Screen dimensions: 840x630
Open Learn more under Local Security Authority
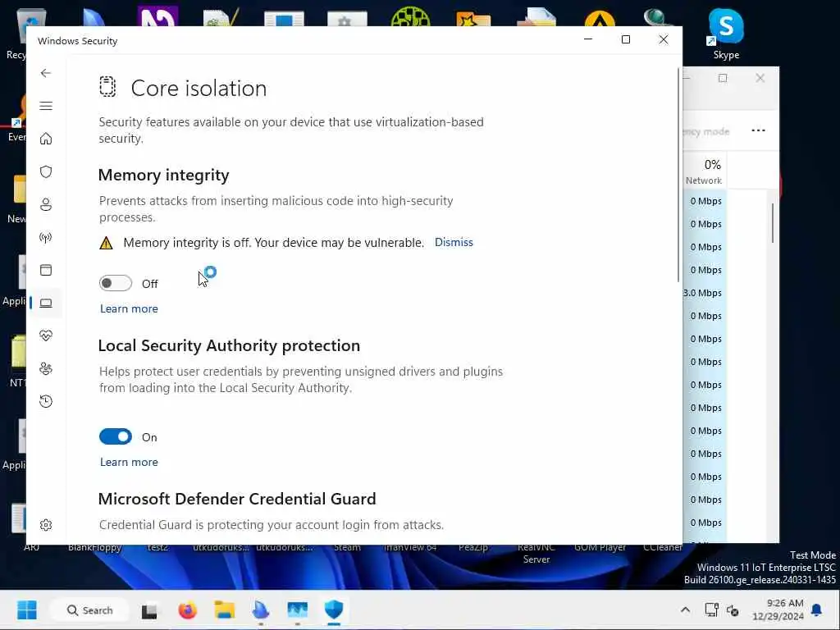tap(129, 462)
